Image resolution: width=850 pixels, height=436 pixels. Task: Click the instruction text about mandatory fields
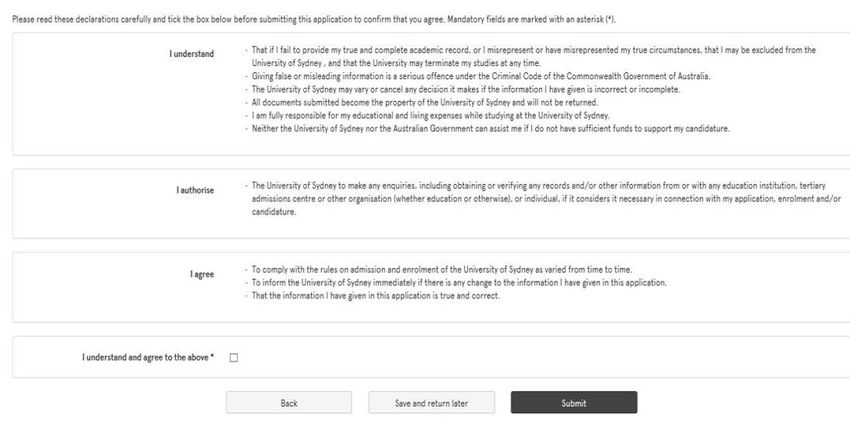click(x=314, y=20)
